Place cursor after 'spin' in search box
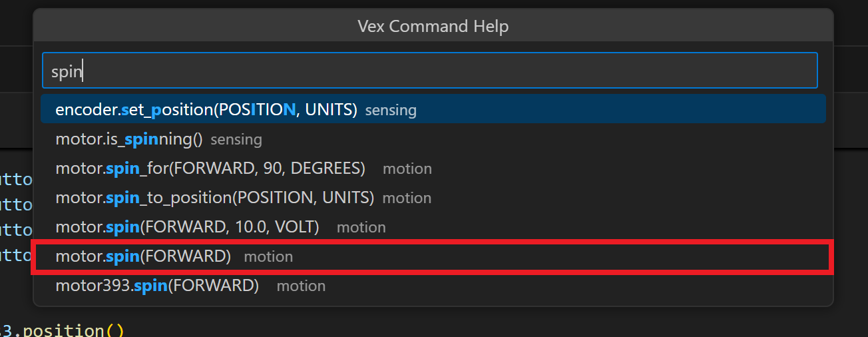The width and height of the screenshot is (868, 337). [83, 71]
